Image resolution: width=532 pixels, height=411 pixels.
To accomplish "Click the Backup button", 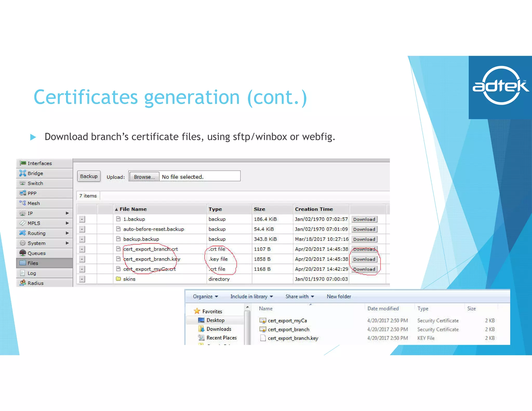I will pos(89,176).
